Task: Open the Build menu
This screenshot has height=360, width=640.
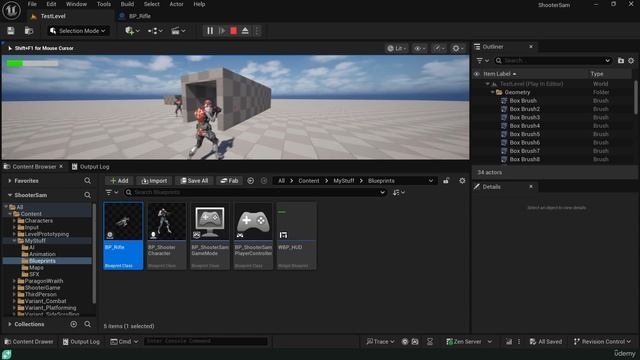Action: (127, 4)
